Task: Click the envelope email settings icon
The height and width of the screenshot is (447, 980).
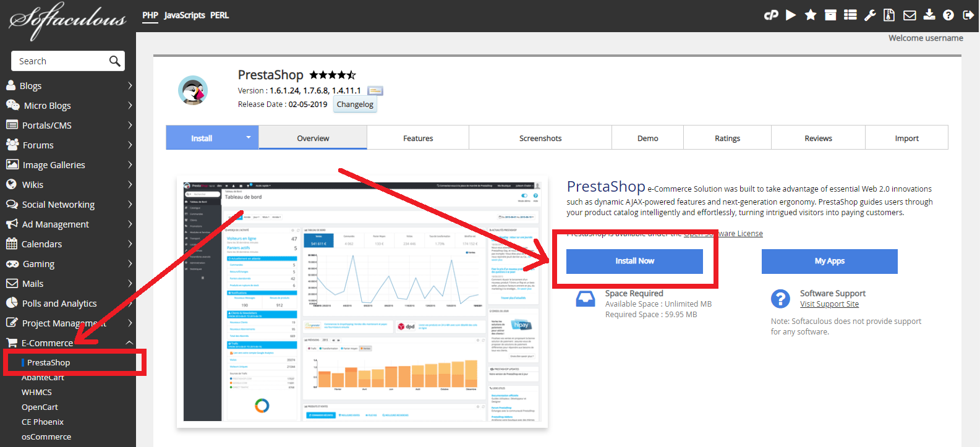Action: coord(910,15)
